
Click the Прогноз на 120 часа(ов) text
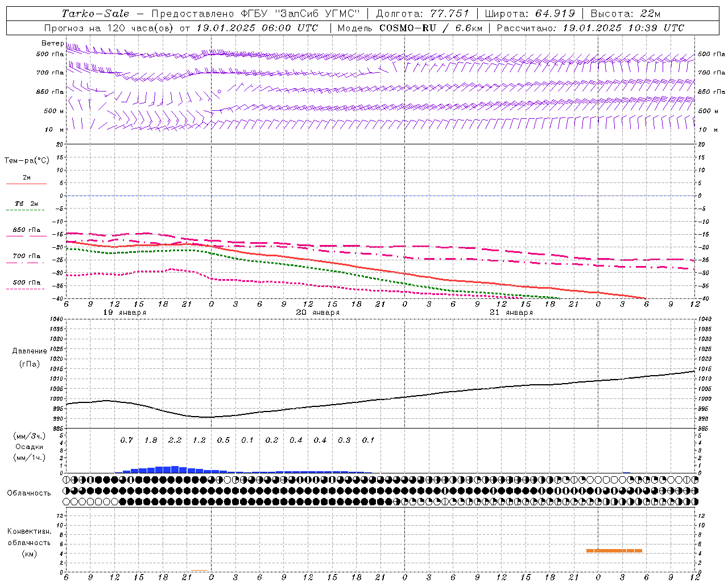point(110,28)
